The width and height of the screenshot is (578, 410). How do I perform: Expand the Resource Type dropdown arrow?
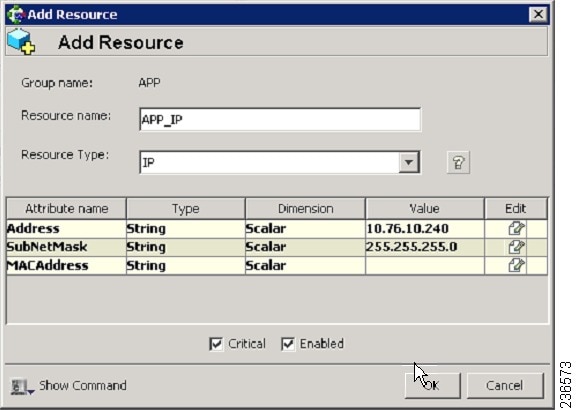click(x=408, y=162)
